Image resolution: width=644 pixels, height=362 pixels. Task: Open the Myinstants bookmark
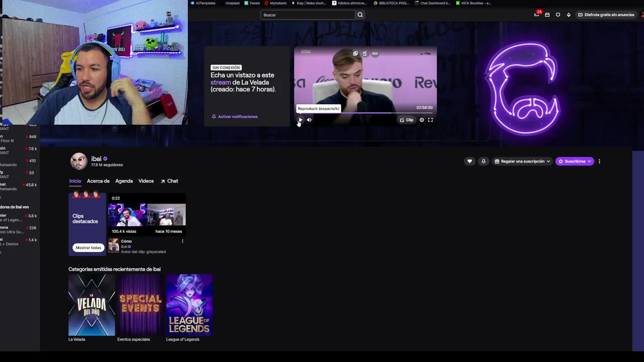click(x=276, y=3)
